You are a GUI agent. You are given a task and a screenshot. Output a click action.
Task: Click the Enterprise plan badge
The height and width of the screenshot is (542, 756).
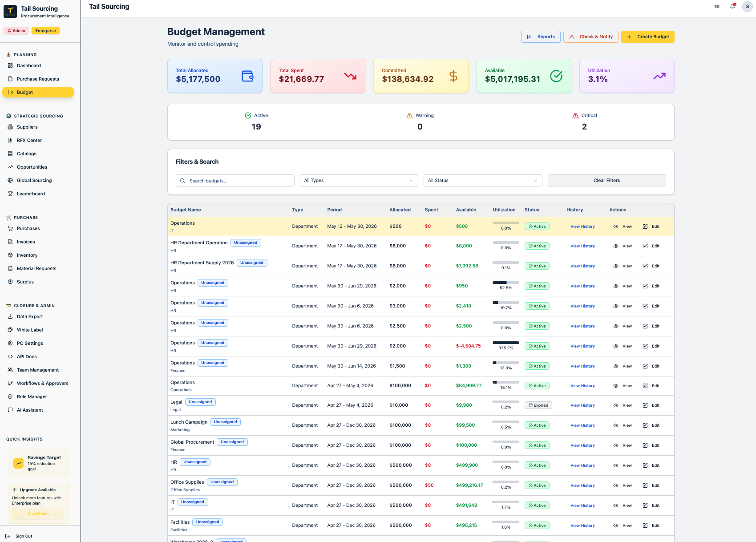pyautogui.click(x=45, y=31)
